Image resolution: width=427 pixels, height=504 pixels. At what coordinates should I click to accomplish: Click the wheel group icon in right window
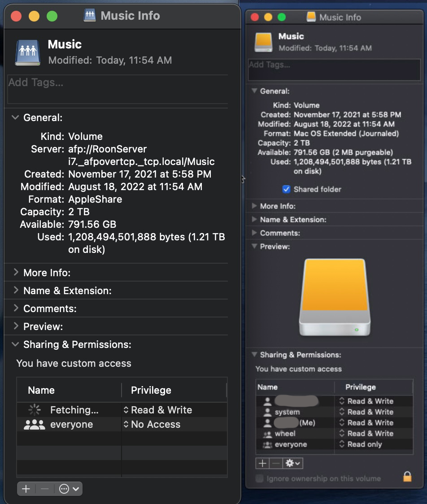(267, 434)
